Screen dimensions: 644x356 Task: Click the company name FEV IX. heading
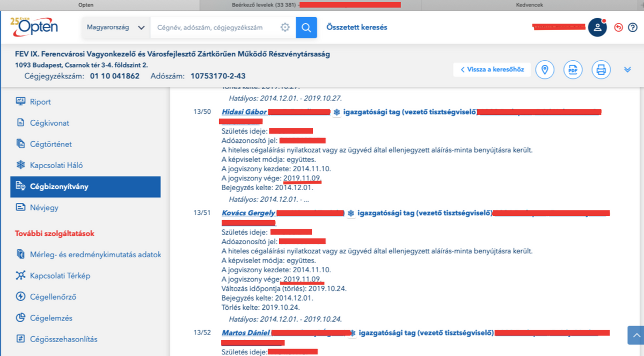tap(173, 54)
